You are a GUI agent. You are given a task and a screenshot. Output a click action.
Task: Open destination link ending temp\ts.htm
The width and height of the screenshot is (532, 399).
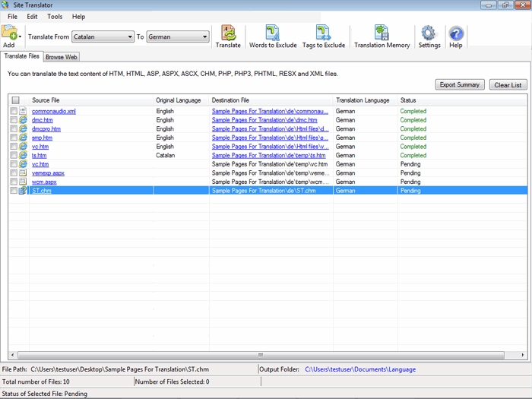[x=269, y=155]
